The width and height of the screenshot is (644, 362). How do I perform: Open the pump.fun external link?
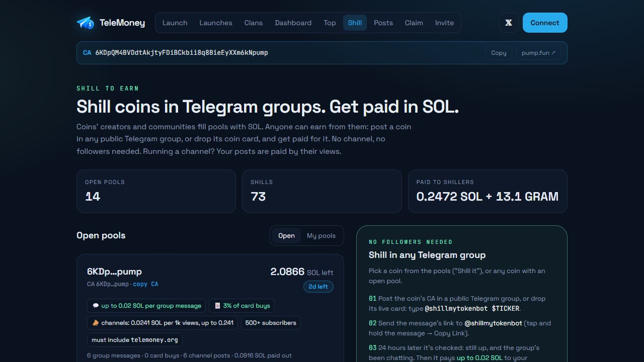click(x=538, y=53)
